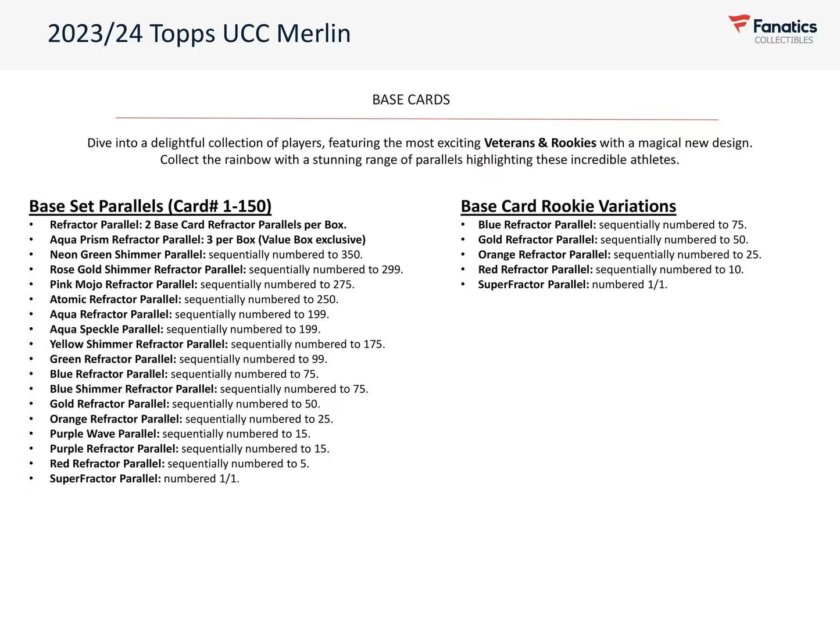This screenshot has width=840, height=630.
Task: Click the Atomic Refractor Parallel entry
Action: 194,299
